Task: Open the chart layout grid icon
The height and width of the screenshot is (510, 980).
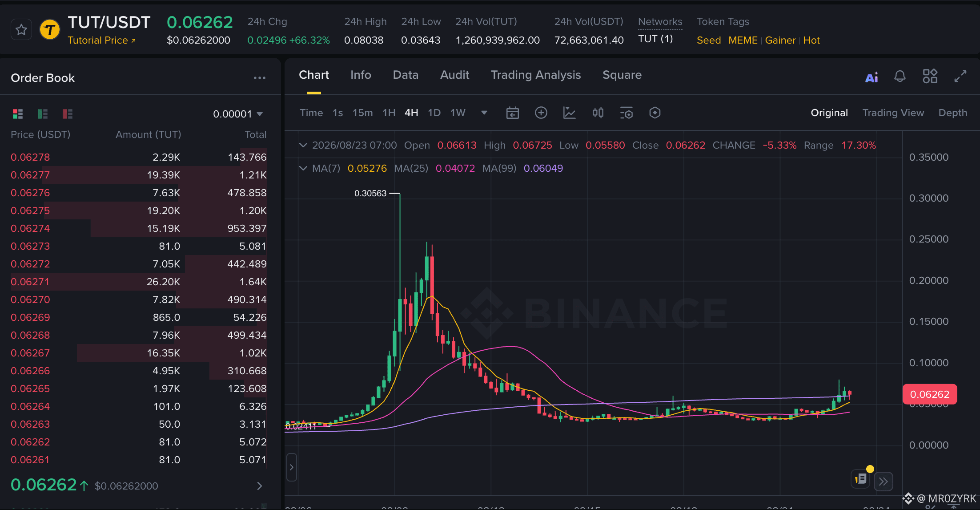Action: 930,76
